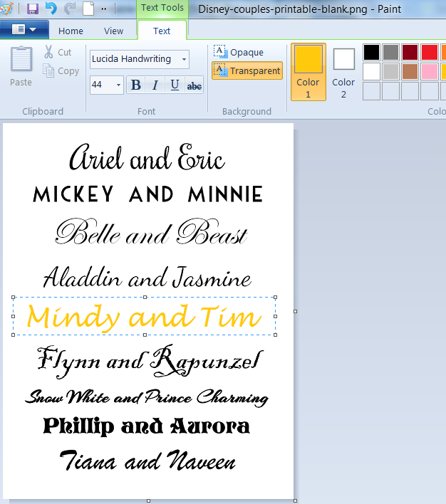Toggle bold formatting
The width and height of the screenshot is (446, 504).
pyautogui.click(x=136, y=85)
